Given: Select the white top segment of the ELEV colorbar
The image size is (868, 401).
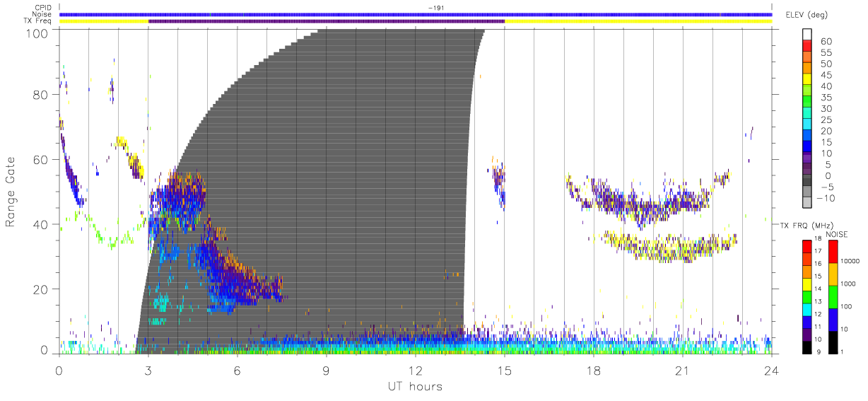Looking at the screenshot, I should click(x=807, y=35).
